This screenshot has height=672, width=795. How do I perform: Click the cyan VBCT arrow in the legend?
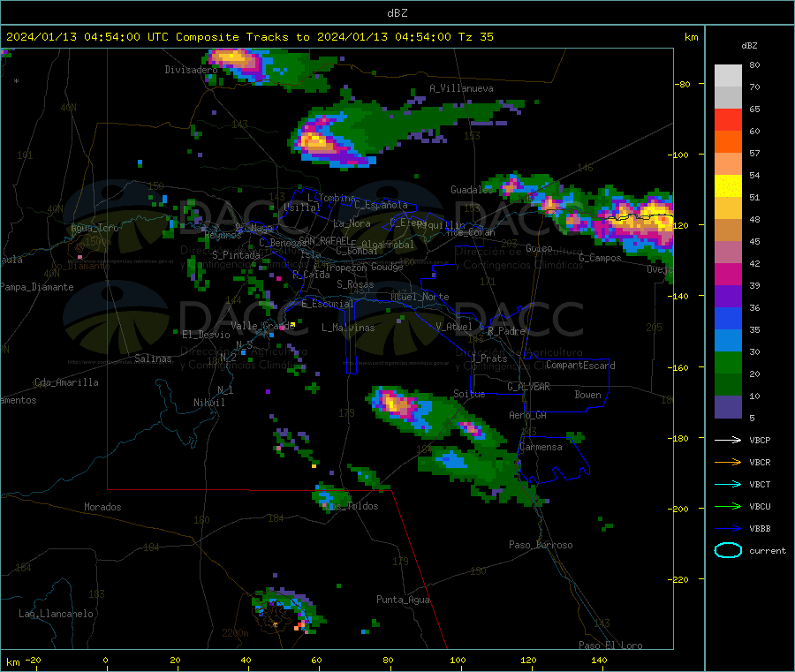click(728, 484)
